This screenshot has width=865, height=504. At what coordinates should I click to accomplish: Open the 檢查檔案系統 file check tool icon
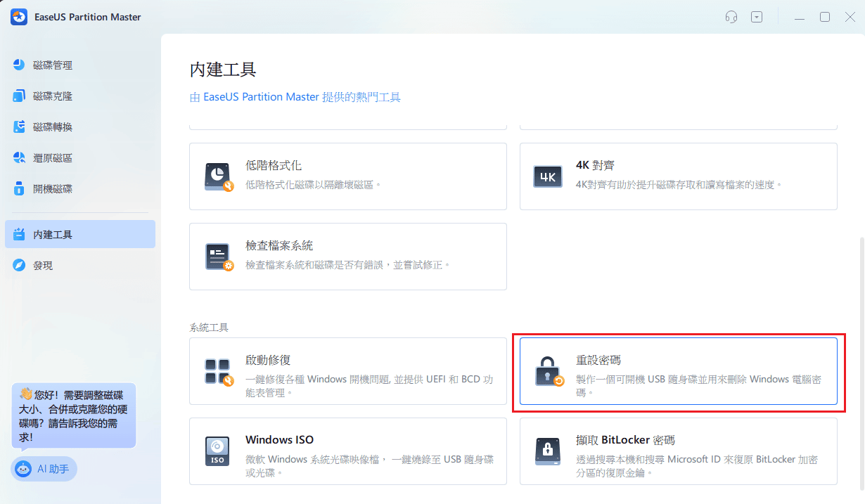219,255
